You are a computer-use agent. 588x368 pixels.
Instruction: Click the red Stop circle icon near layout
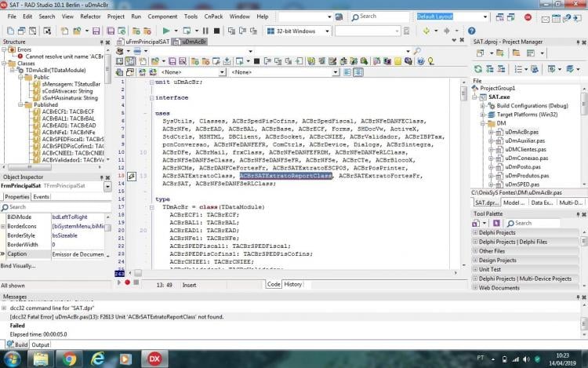[528, 17]
